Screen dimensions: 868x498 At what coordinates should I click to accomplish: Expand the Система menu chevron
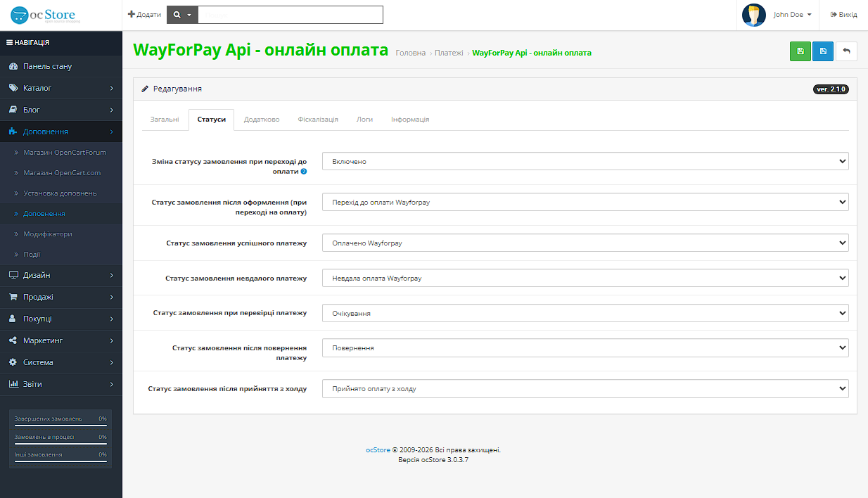pyautogui.click(x=112, y=362)
